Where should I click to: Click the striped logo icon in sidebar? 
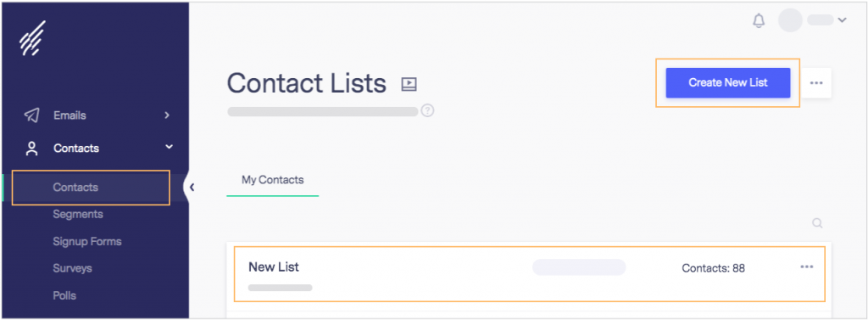pos(32,38)
